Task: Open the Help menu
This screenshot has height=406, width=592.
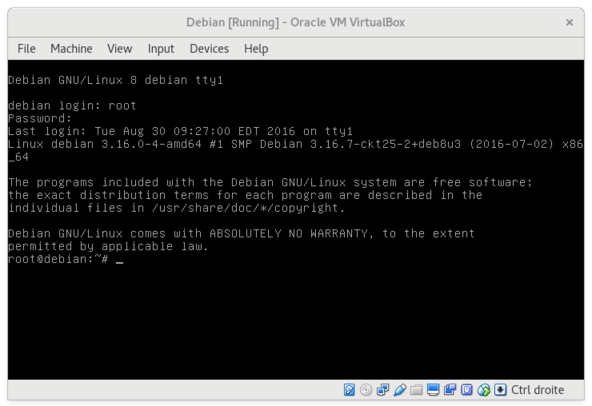Action: click(256, 49)
